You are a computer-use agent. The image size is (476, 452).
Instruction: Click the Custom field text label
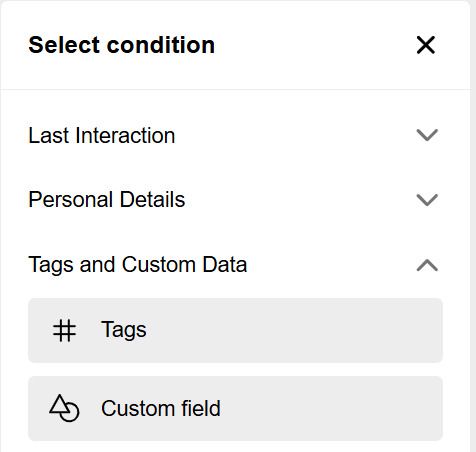[x=161, y=408]
